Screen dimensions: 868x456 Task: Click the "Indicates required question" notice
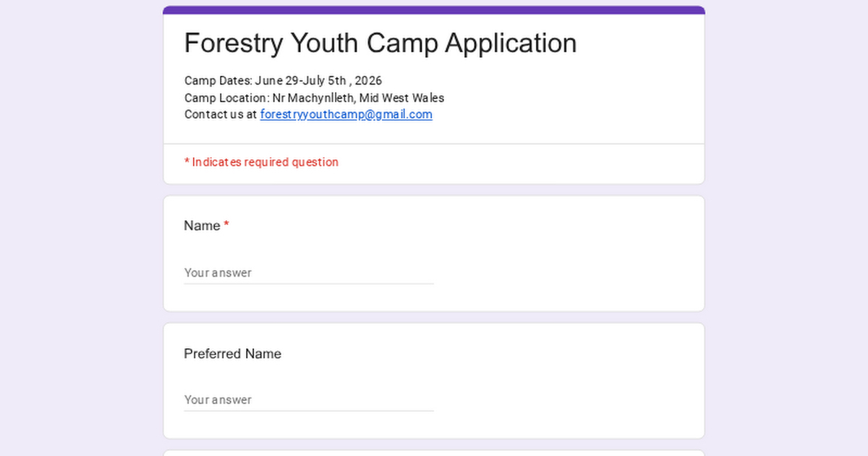[x=265, y=162]
